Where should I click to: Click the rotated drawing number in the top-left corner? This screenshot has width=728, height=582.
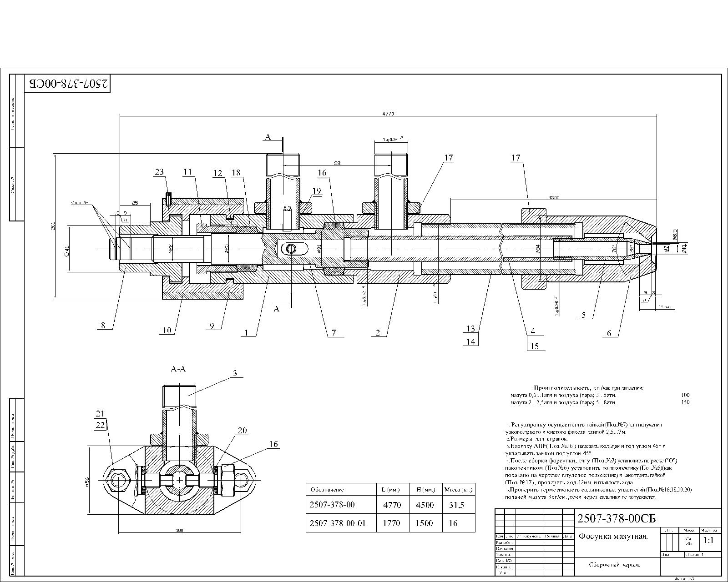(68, 84)
